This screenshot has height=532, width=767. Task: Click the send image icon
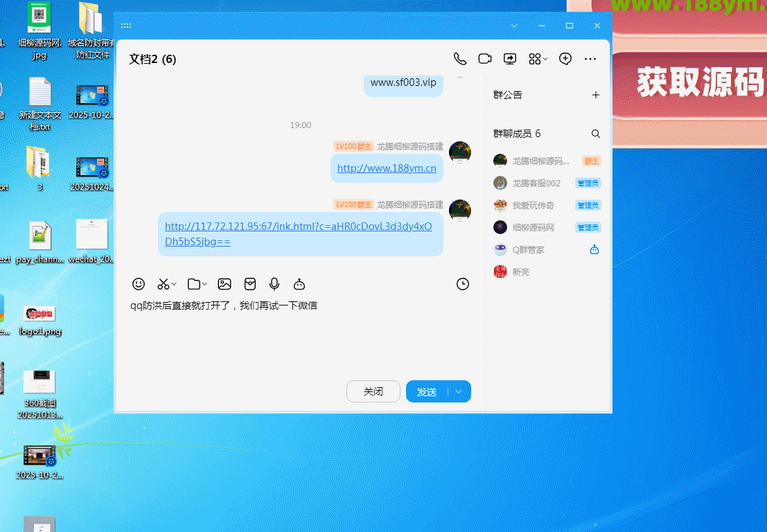(224, 284)
